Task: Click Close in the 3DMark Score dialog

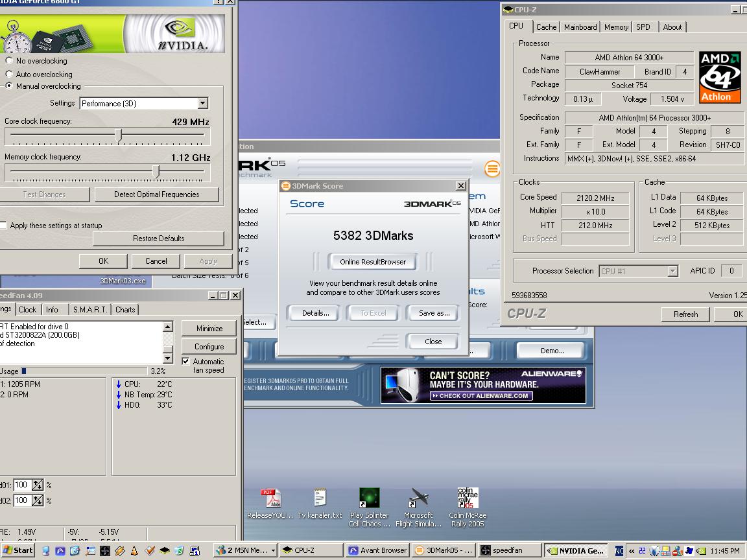Action: pyautogui.click(x=433, y=342)
